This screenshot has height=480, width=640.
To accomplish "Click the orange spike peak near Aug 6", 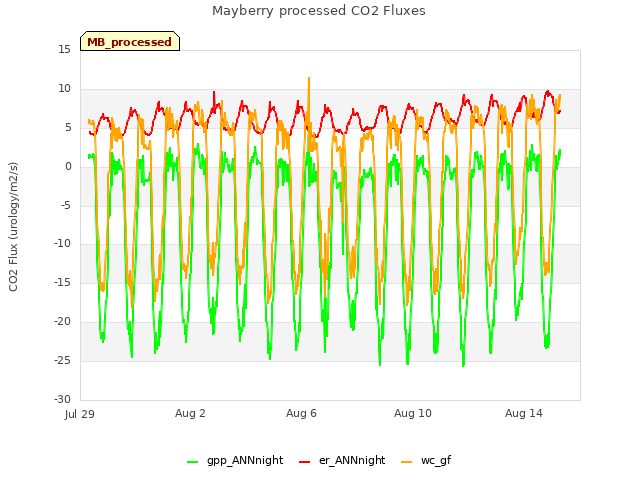I will pos(309,78).
